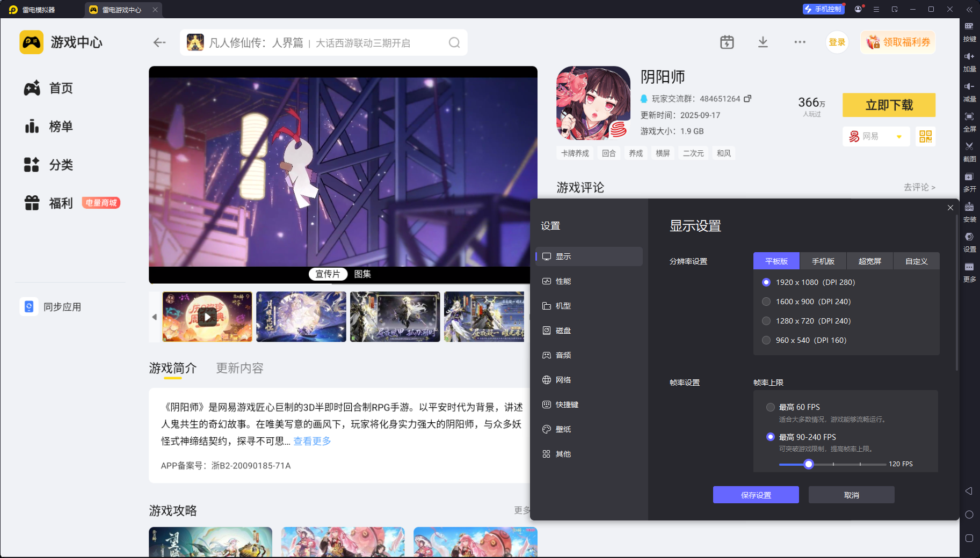Select the 1920 x 1080 (DPI 280) resolution
The image size is (980, 558).
click(766, 282)
